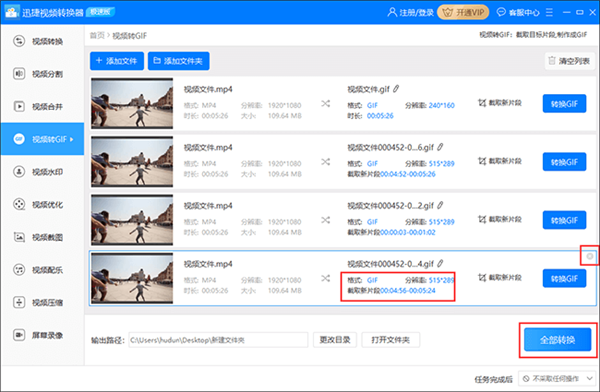Click the shuffle icon in the row ending 2.gif
Image resolution: width=600 pixels, height=392 pixels.
tap(325, 220)
